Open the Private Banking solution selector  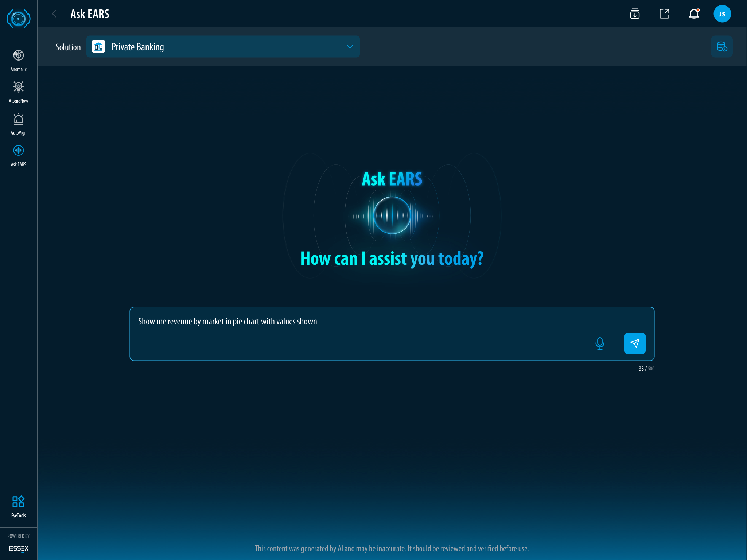tap(222, 47)
